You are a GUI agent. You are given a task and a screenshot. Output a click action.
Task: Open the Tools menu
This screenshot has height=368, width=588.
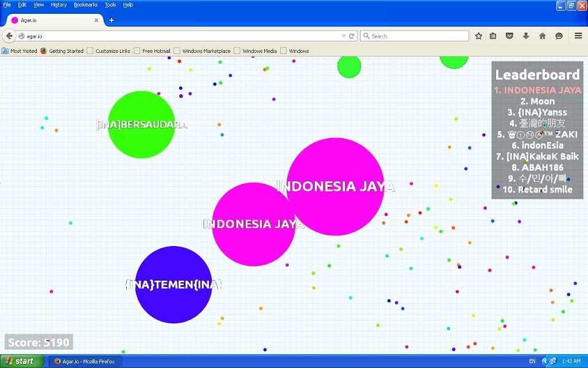(x=110, y=5)
